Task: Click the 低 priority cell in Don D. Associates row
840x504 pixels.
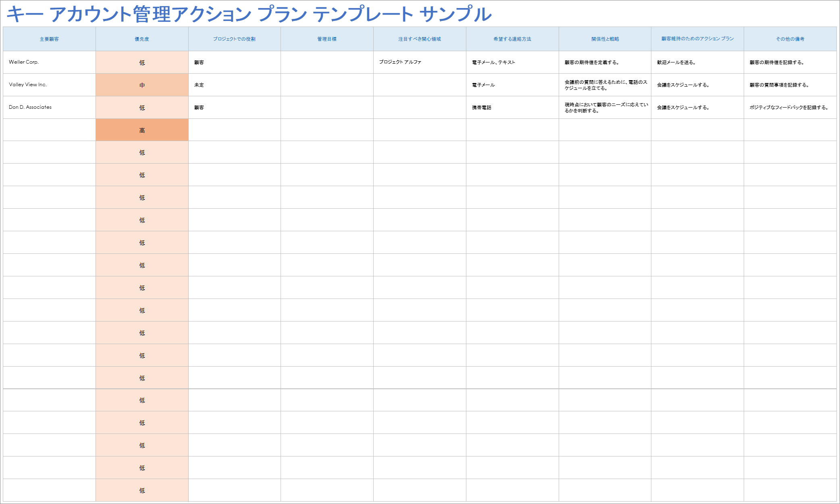Action: point(142,107)
